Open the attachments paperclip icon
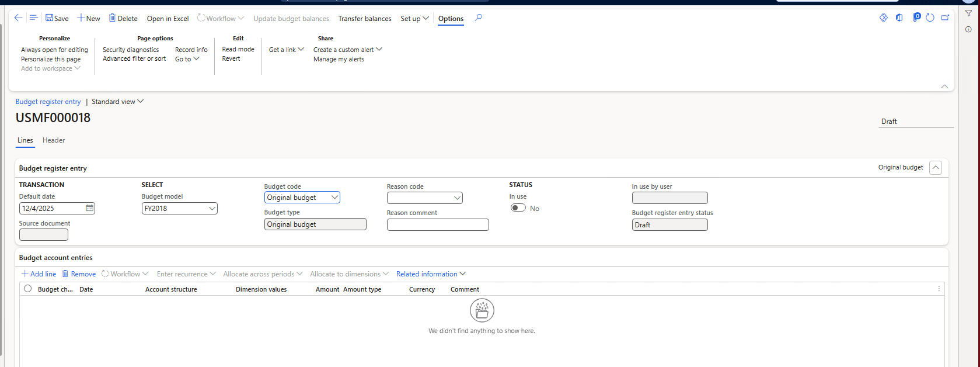Image resolution: width=980 pixels, height=367 pixels. point(915,18)
